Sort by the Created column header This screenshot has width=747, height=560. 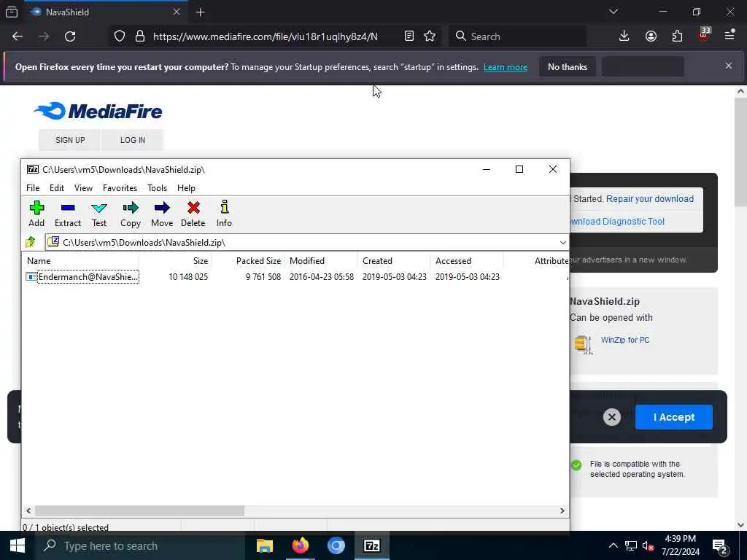(x=395, y=261)
